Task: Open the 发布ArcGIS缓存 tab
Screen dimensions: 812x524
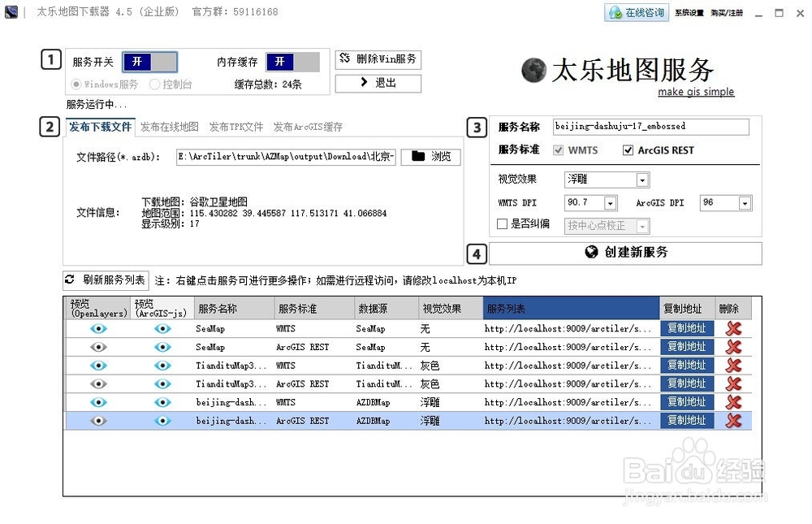Action: click(x=308, y=127)
